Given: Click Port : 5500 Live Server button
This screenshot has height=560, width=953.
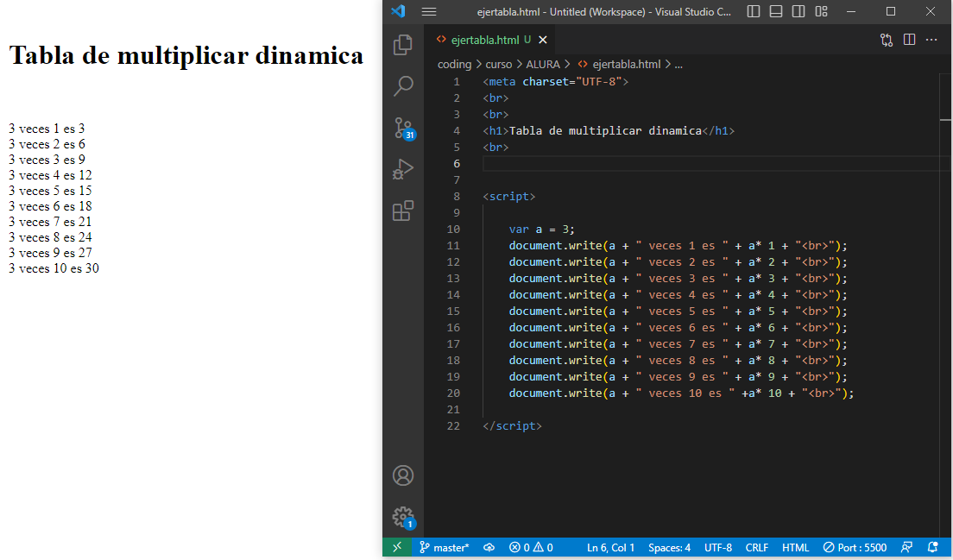Looking at the screenshot, I should 855,547.
